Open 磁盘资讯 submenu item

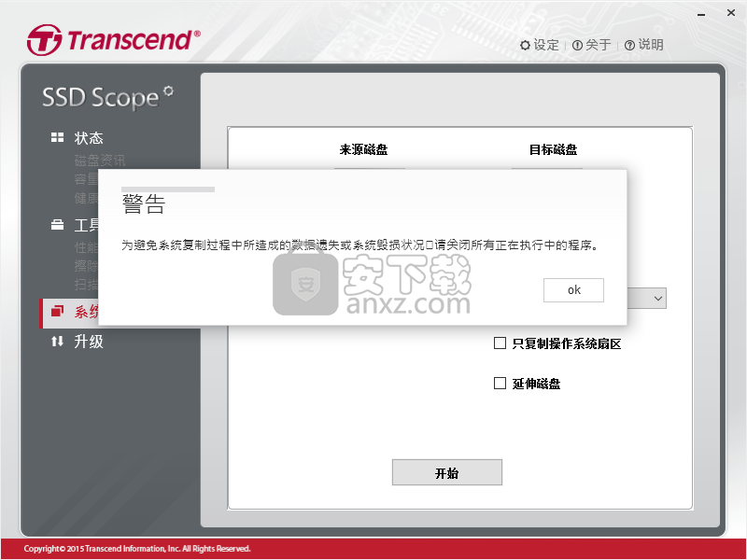tap(100, 161)
